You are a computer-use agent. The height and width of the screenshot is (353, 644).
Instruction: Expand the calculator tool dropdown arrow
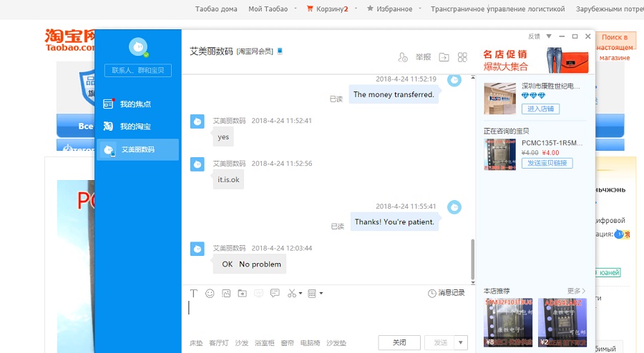point(321,293)
